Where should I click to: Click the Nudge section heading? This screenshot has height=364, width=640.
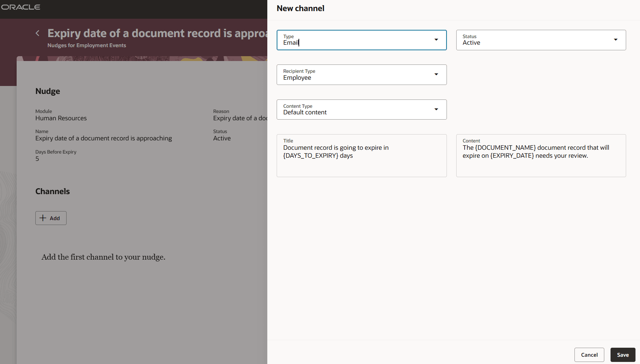coord(48,91)
